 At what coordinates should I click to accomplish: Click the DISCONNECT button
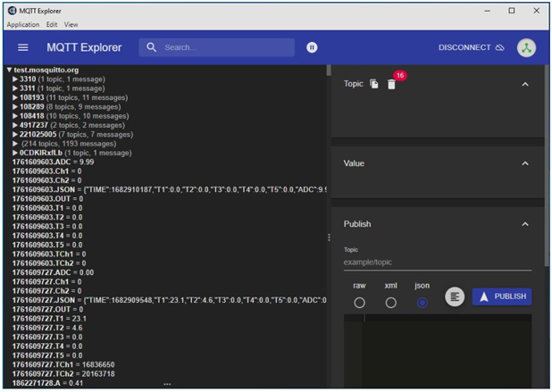pos(464,47)
